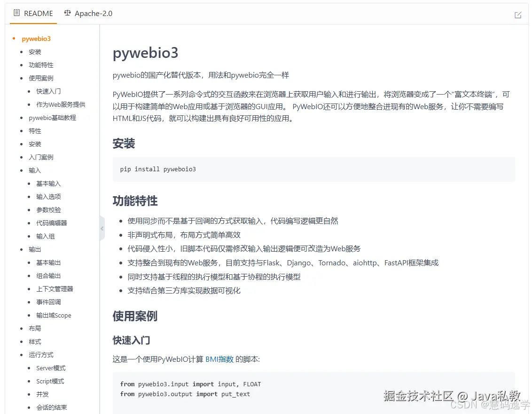
Task: Navigate to pywebio基础教程 in outline
Action: [53, 118]
